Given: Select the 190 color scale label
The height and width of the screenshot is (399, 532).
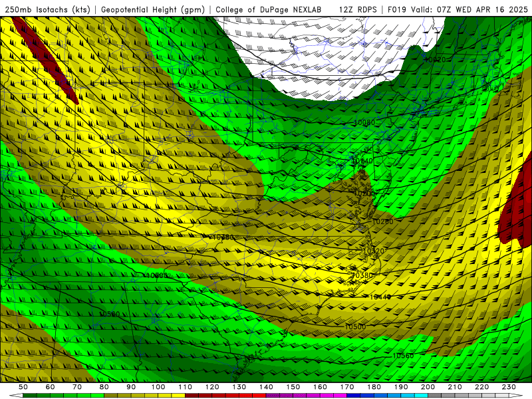Looking at the screenshot, I should pyautogui.click(x=401, y=387).
